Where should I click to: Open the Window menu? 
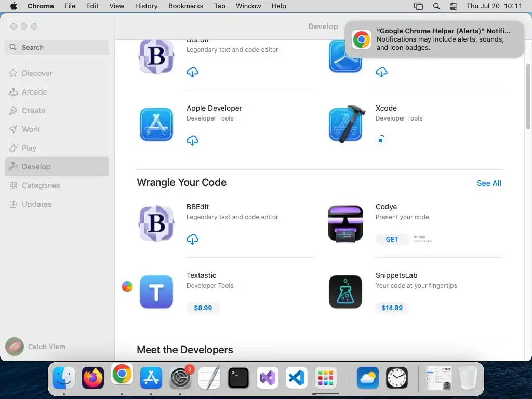(x=248, y=6)
